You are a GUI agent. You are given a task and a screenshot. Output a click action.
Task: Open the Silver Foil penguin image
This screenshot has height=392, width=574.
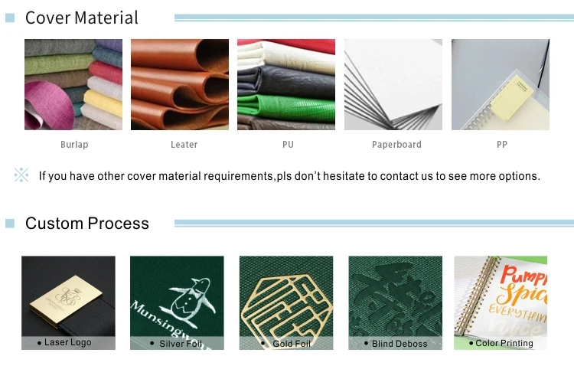coord(177,303)
